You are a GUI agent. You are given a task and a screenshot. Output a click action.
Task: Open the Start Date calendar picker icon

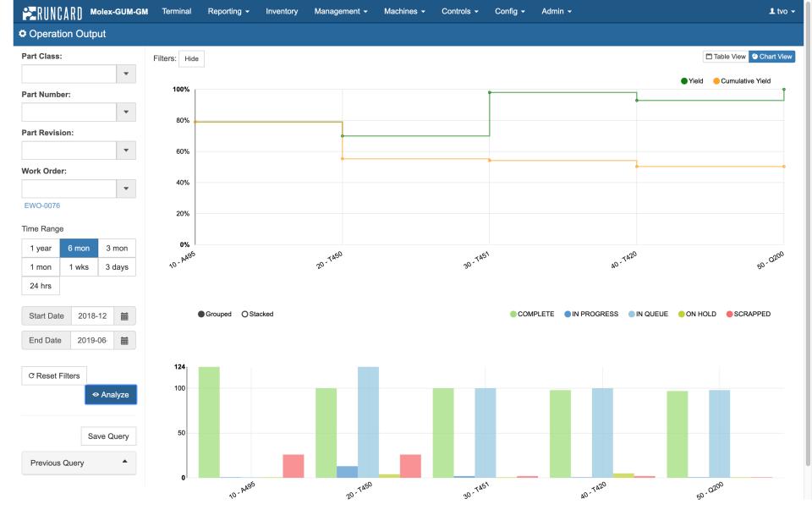123,315
